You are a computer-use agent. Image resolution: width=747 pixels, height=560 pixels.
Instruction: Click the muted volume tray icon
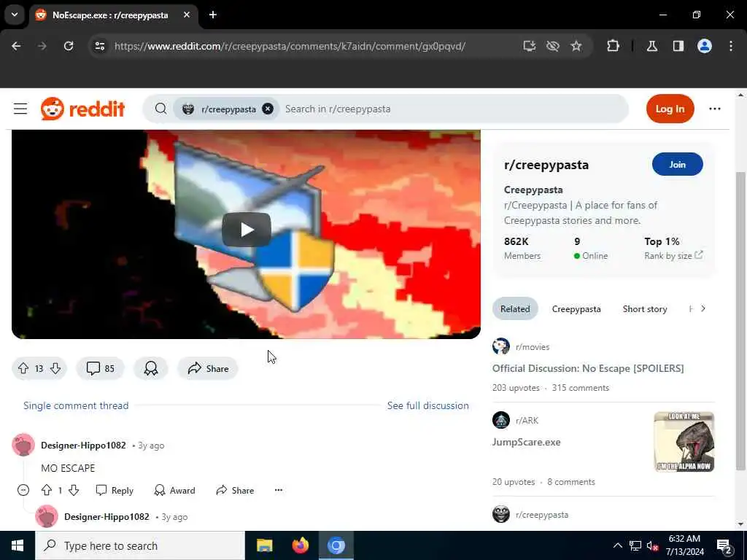652,546
